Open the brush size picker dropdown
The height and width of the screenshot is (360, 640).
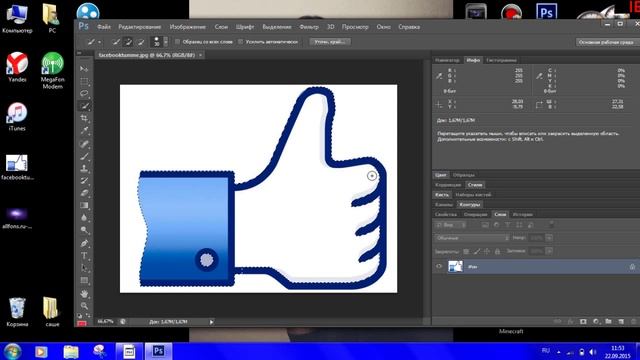tap(165, 42)
